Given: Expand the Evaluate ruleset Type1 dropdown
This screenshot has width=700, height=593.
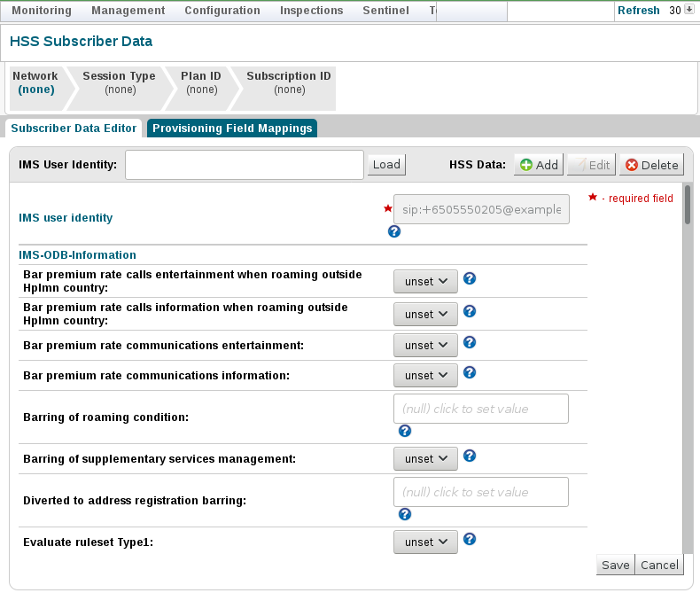Looking at the screenshot, I should click(x=425, y=542).
